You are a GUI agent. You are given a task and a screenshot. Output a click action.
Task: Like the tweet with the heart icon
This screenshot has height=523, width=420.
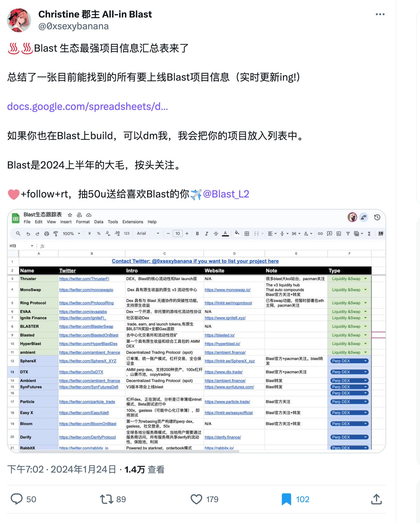click(196, 499)
